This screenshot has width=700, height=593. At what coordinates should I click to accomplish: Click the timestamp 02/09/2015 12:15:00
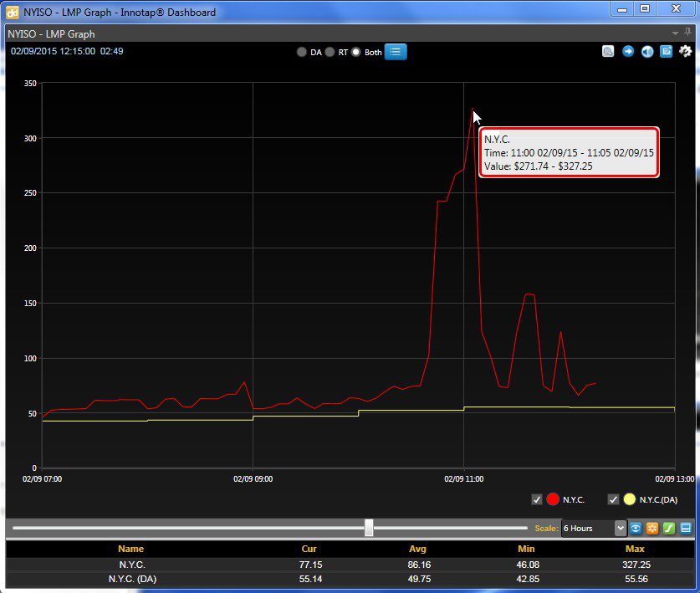pos(54,51)
